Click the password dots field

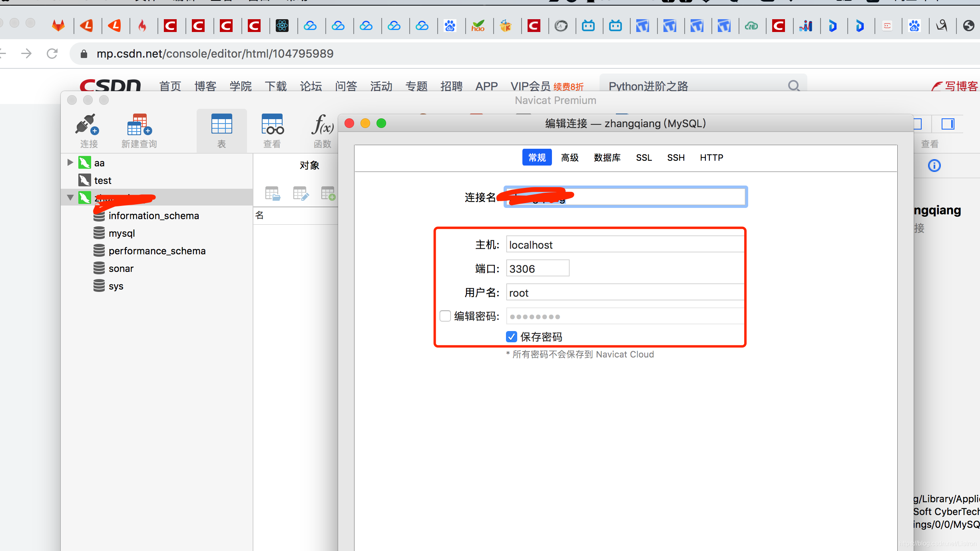tap(625, 316)
